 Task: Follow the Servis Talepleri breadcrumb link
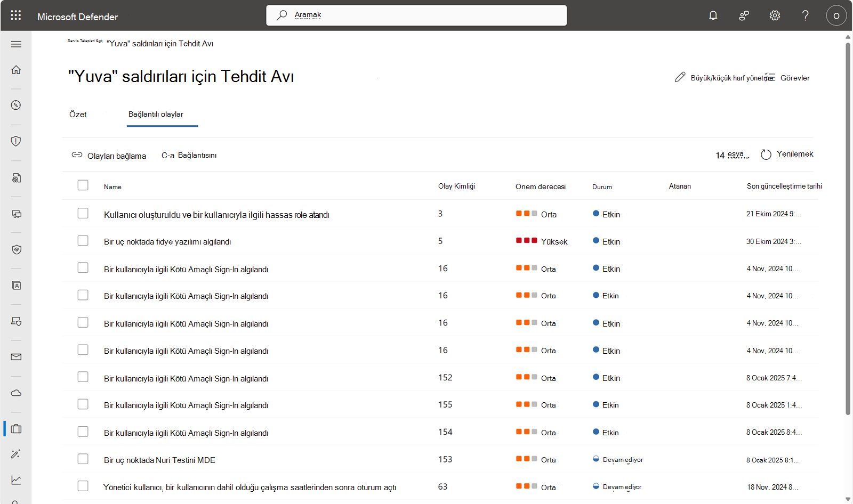[x=85, y=41]
